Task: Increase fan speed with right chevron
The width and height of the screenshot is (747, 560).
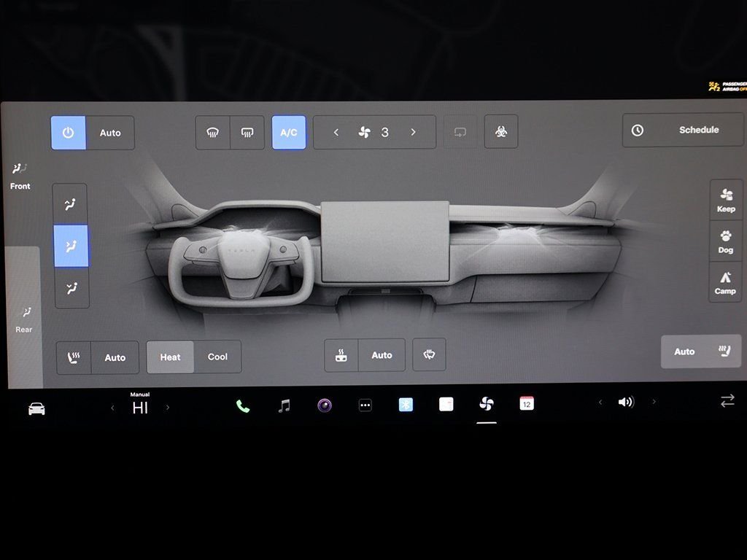Action: (413, 132)
